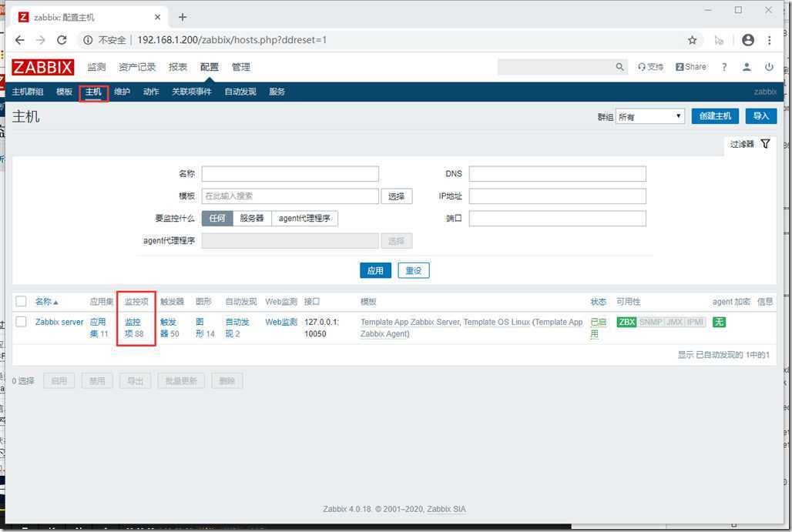The height and width of the screenshot is (532, 792).
Task: Sort hosts by 状态 column
Action: point(598,302)
